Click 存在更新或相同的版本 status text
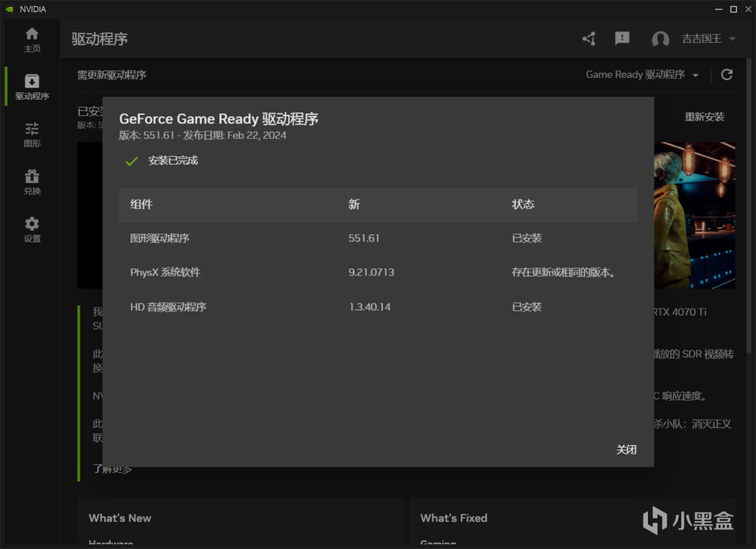 pos(563,272)
